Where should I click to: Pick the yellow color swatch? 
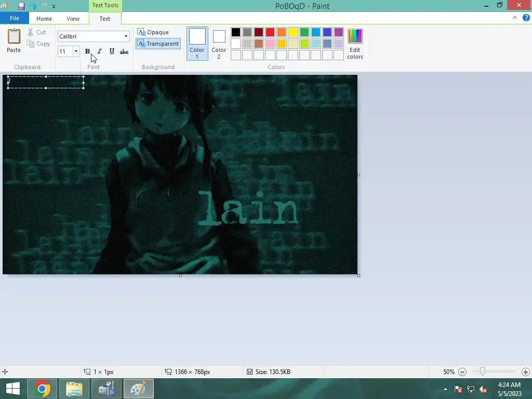coord(293,32)
